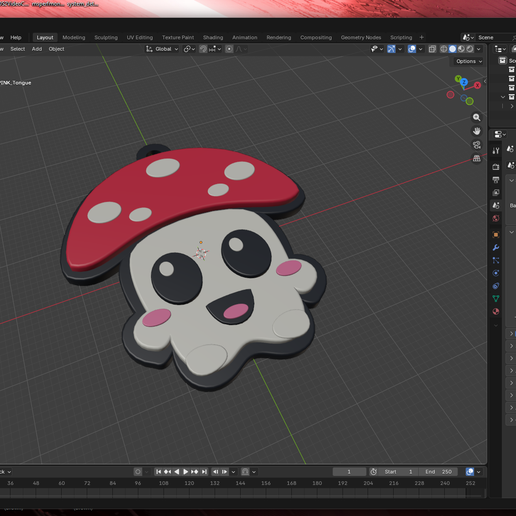Click the blue Z axis gizmo ball

click(x=464, y=82)
